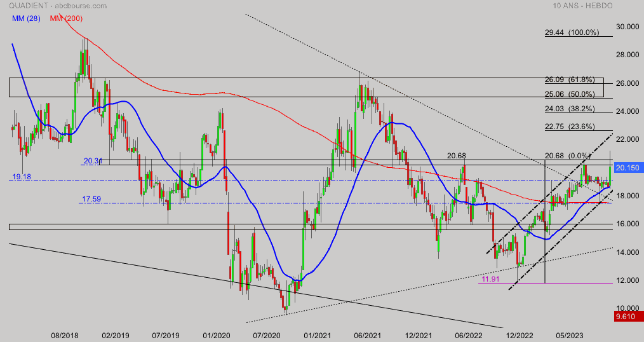Click the 07/2019 date axis label

tap(166, 336)
